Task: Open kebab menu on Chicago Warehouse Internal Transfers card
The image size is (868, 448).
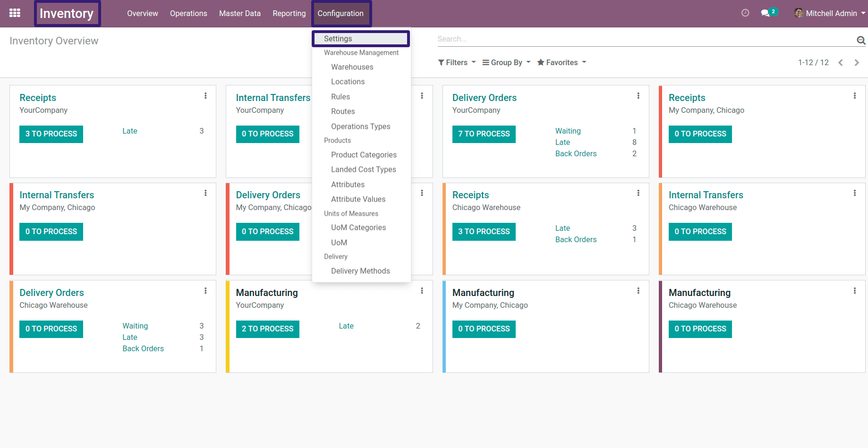Action: coord(855,193)
